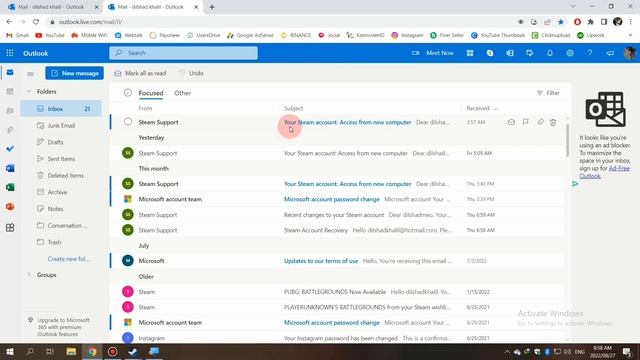Screen dimensions: 640x360
Task: Open the app launcher grid icon
Action: [10, 53]
